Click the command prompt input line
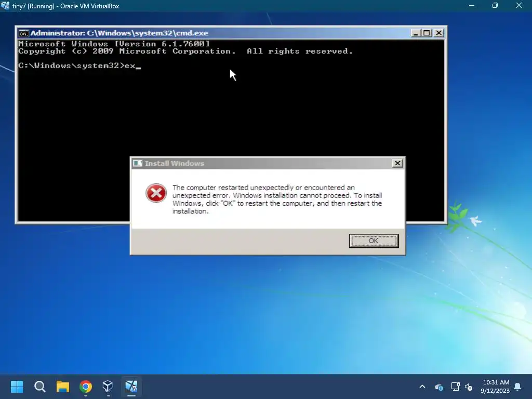The image size is (532, 399). click(79, 66)
